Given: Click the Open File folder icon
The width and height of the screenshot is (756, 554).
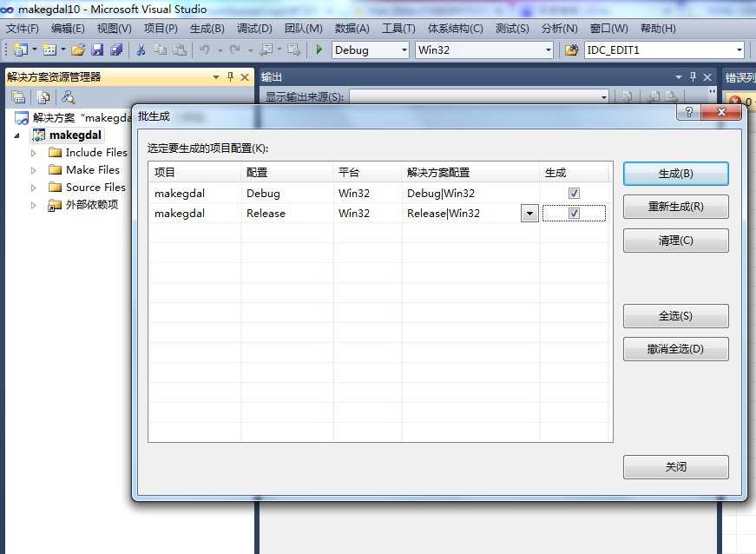Looking at the screenshot, I should (x=78, y=49).
